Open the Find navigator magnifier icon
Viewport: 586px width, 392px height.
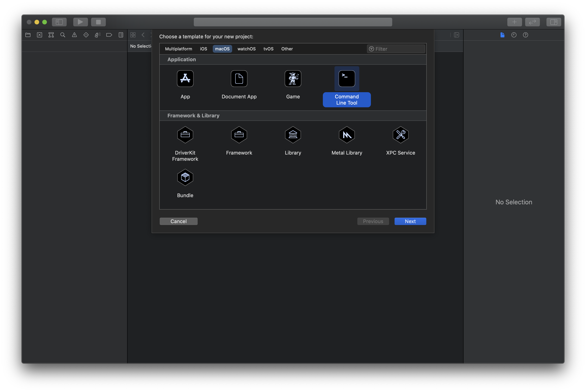click(x=63, y=35)
